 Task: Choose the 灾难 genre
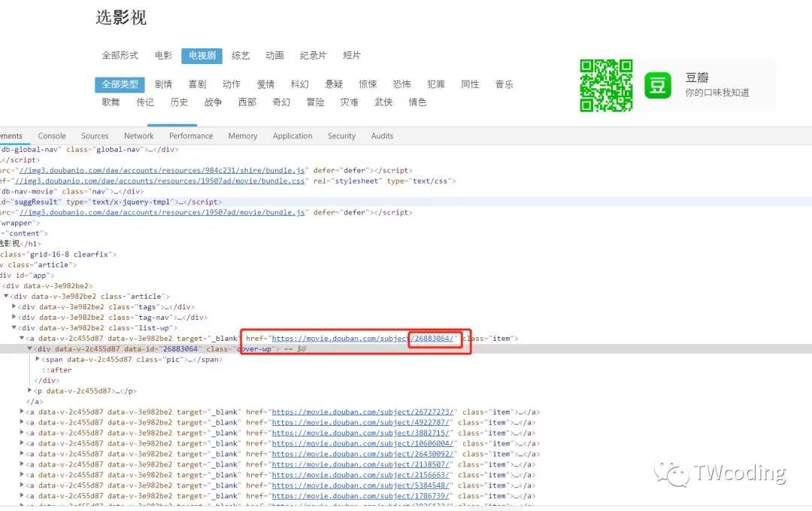tap(350, 102)
